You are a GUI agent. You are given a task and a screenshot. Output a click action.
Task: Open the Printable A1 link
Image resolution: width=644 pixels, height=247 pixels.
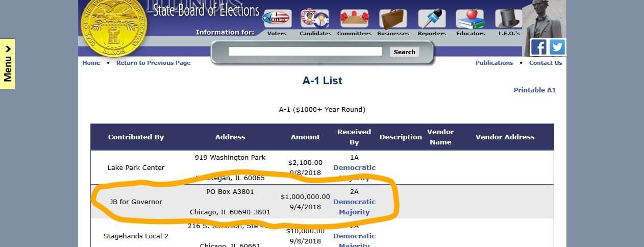coord(534,90)
